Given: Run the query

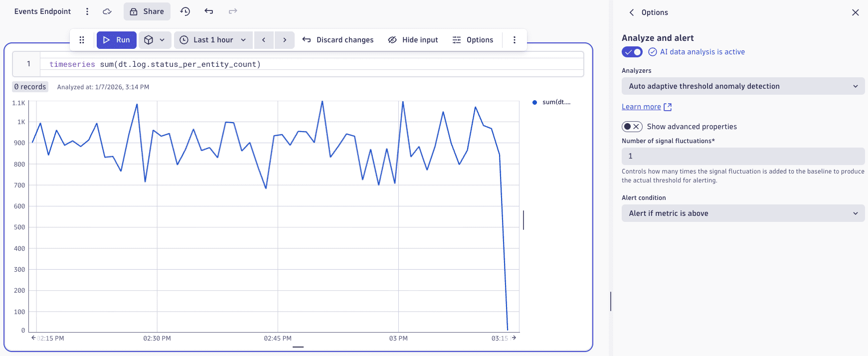Looking at the screenshot, I should pos(117,40).
